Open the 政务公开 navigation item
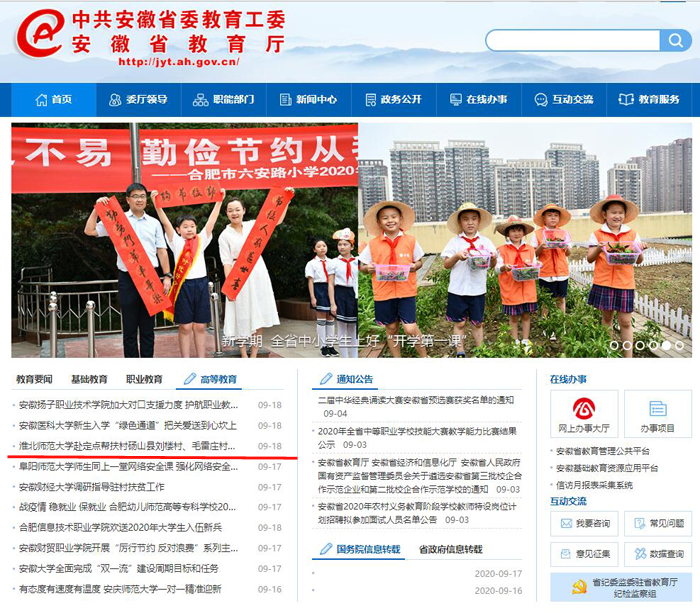Screen dimensions: 700x613 (392, 100)
